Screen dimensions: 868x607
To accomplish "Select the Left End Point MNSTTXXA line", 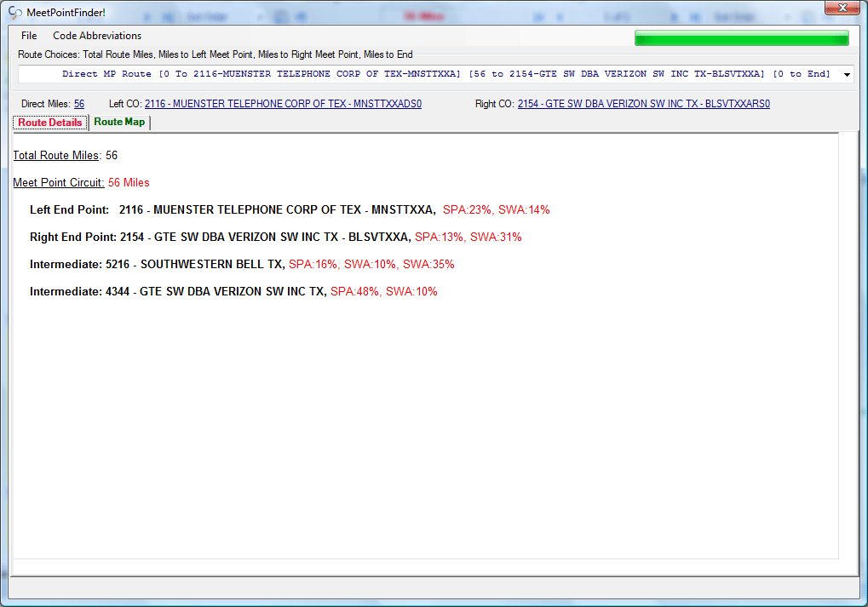I will (290, 209).
